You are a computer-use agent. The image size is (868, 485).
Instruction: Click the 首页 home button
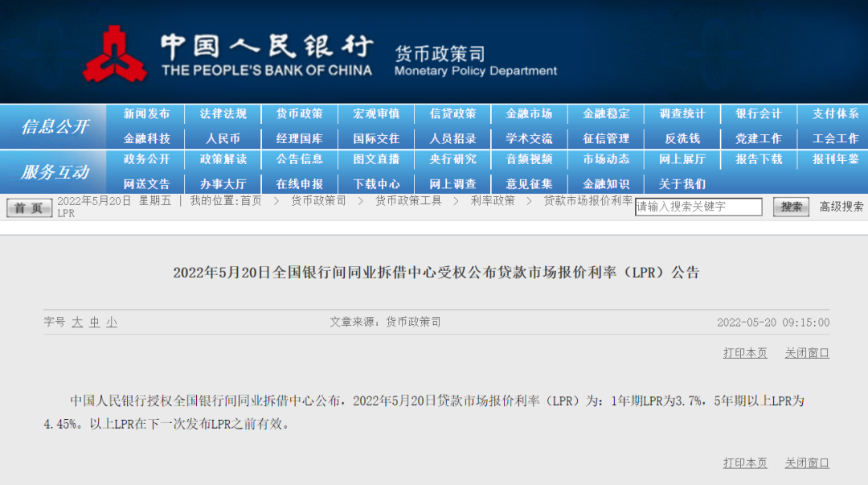coord(29,208)
